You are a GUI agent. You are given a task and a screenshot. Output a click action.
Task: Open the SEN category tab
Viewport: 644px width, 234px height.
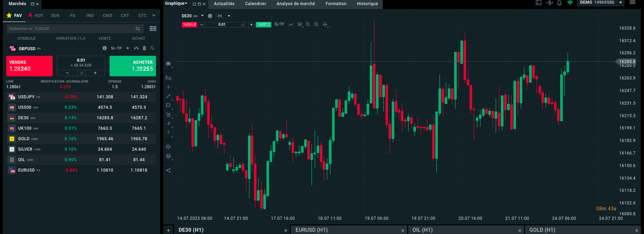tap(55, 15)
